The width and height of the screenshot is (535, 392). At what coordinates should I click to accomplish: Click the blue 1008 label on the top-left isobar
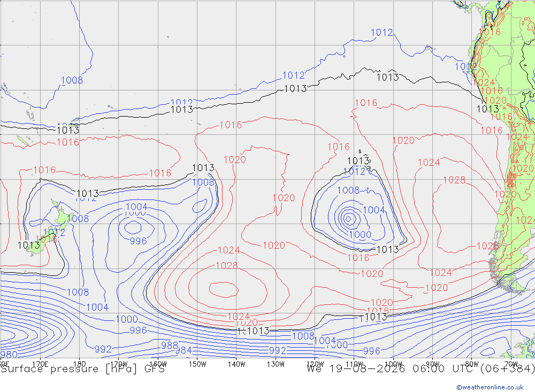72,80
